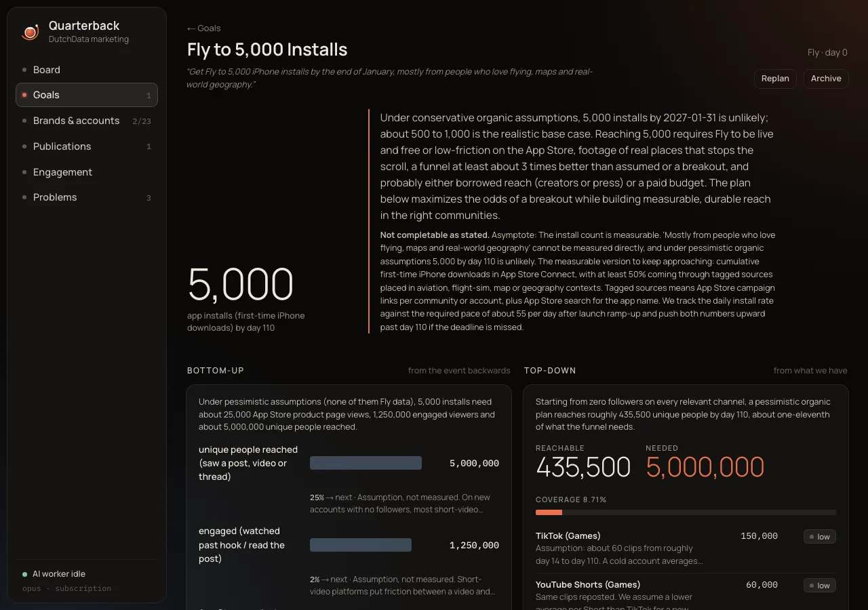Screen dimensions: 868x610
Task: Open the Engagement section
Action: (x=87, y=172)
